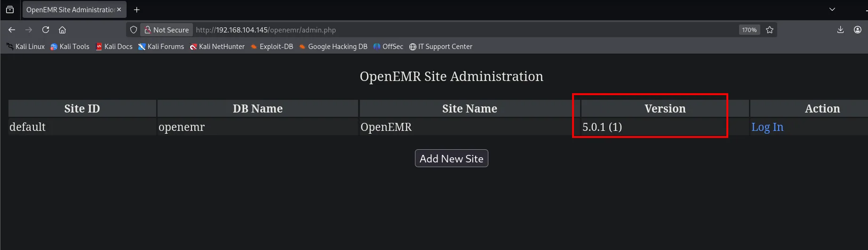
Task: Click the '5.0.1 (1)' version cell
Action: pos(665,127)
